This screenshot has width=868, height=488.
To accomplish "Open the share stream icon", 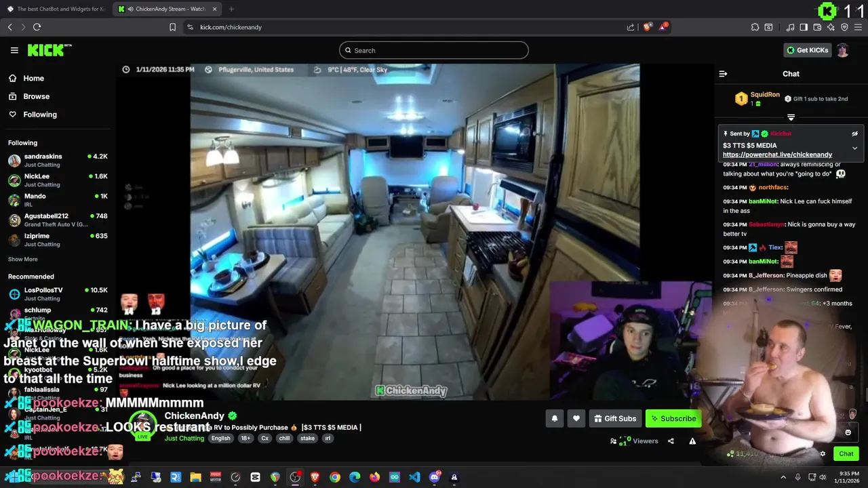I will [x=671, y=441].
